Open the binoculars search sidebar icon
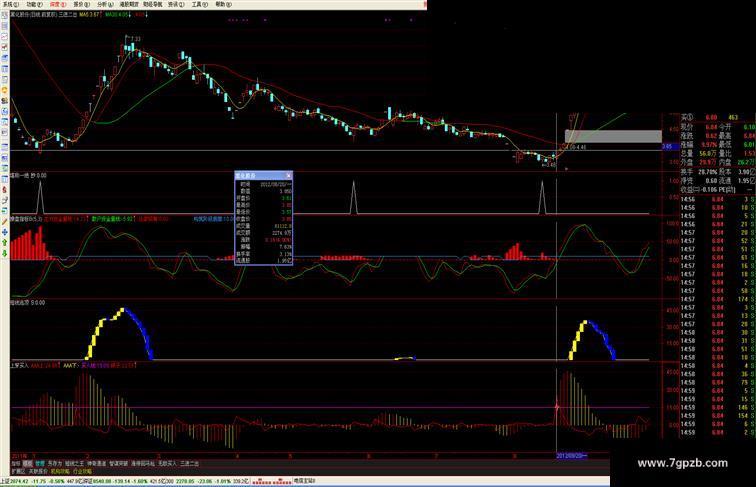The height and width of the screenshot is (487, 756). pyautogui.click(x=4, y=101)
